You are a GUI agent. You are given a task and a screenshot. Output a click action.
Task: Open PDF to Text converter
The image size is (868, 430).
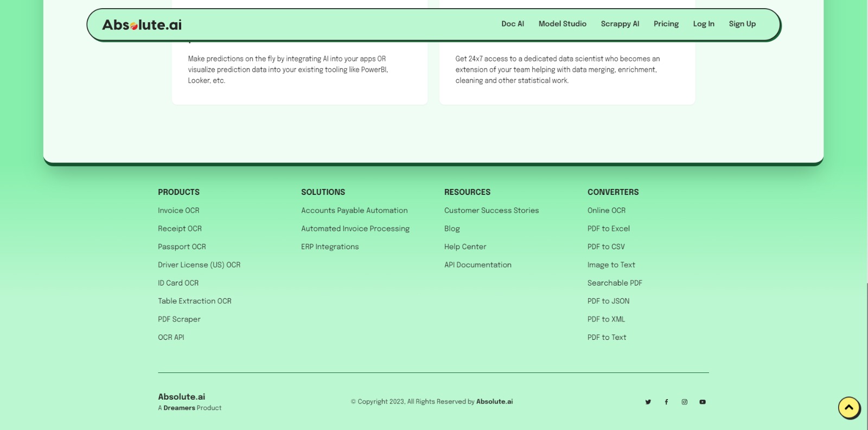tap(607, 337)
